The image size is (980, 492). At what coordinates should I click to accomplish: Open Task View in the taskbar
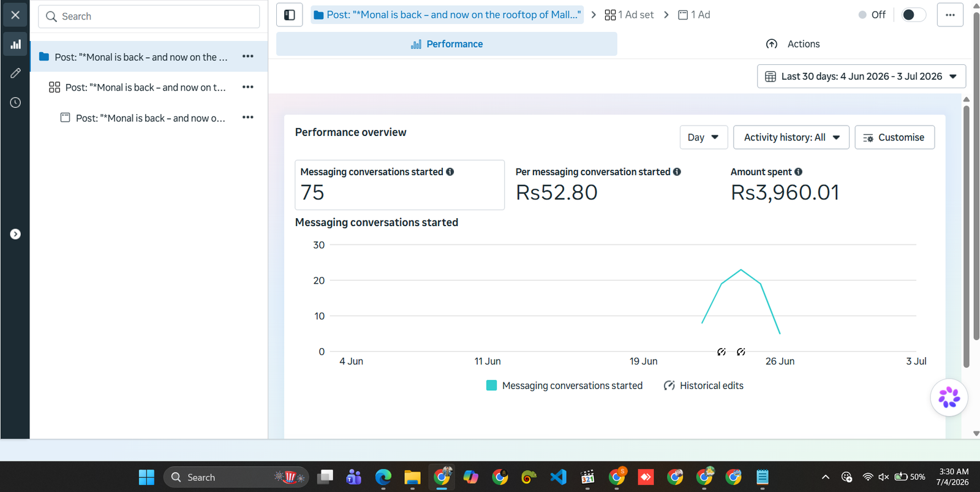pyautogui.click(x=325, y=477)
